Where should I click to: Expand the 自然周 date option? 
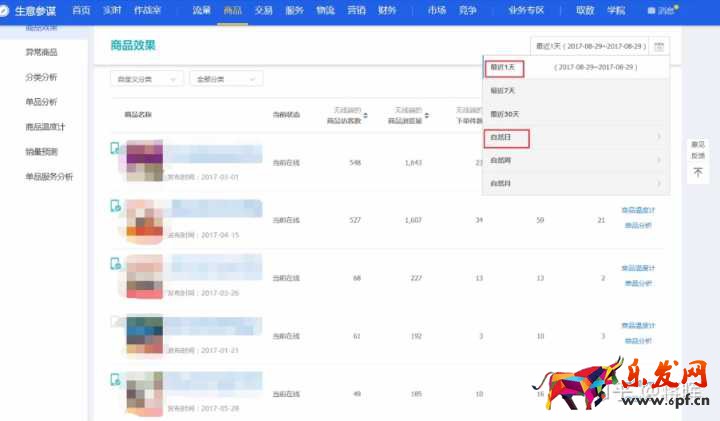(x=574, y=160)
